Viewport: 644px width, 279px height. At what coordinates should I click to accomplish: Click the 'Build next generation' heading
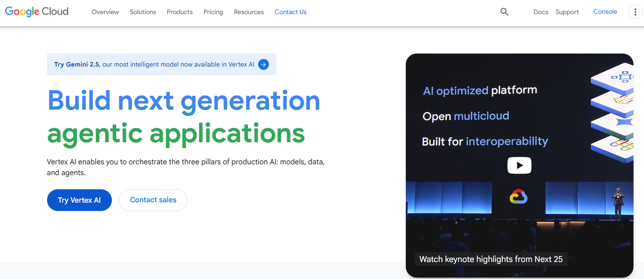coord(184,100)
